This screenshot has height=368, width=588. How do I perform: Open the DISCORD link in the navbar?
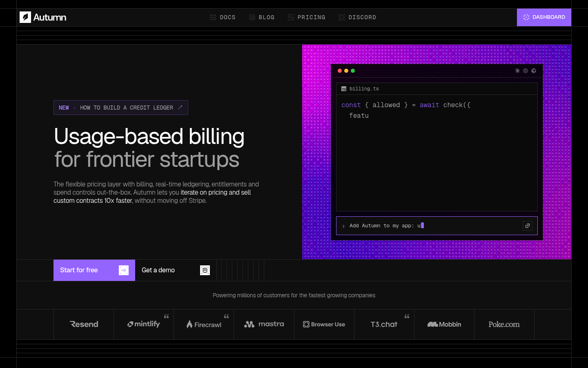(357, 17)
